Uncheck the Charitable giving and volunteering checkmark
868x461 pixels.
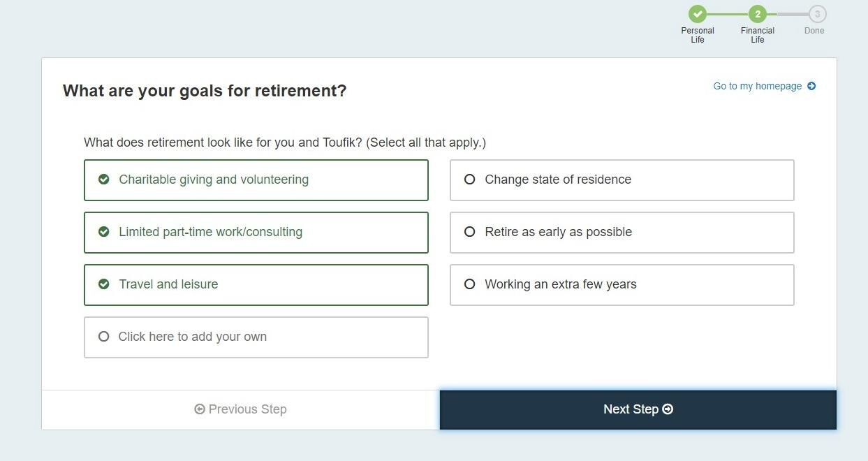click(x=104, y=180)
